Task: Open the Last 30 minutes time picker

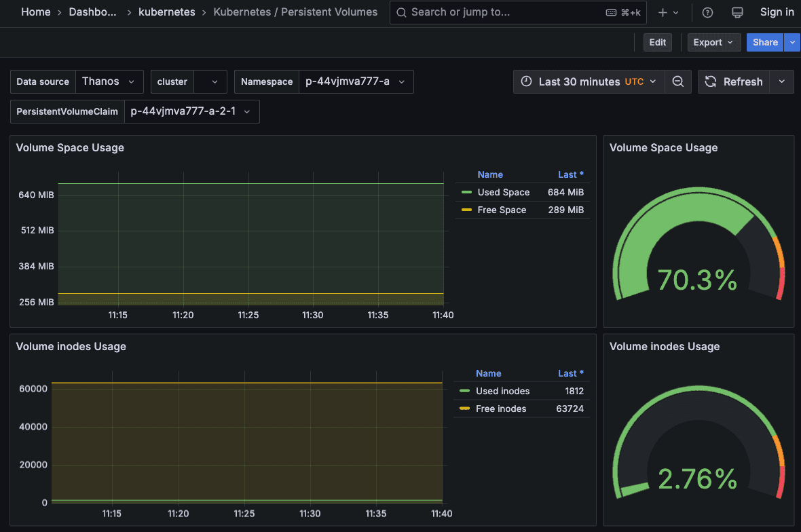Action: tap(589, 81)
